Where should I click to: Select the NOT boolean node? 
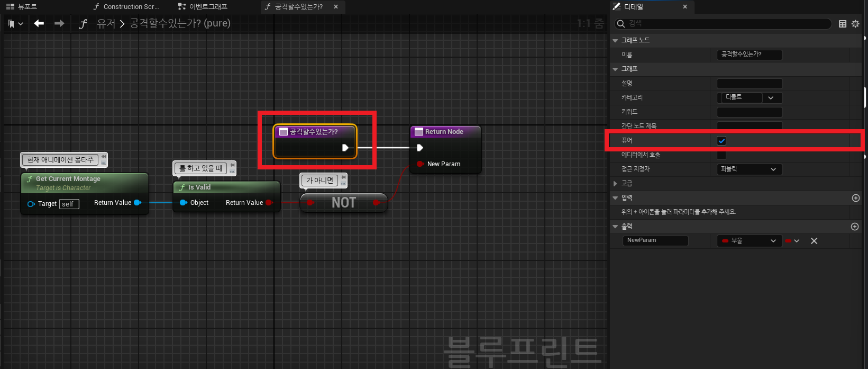[344, 202]
